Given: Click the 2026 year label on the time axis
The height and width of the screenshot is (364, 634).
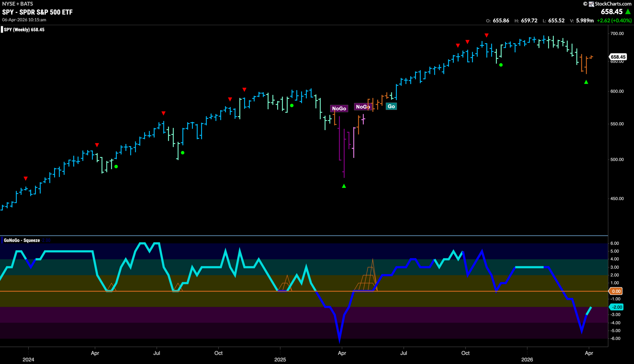Looking at the screenshot, I should pyautogui.click(x=527, y=360).
